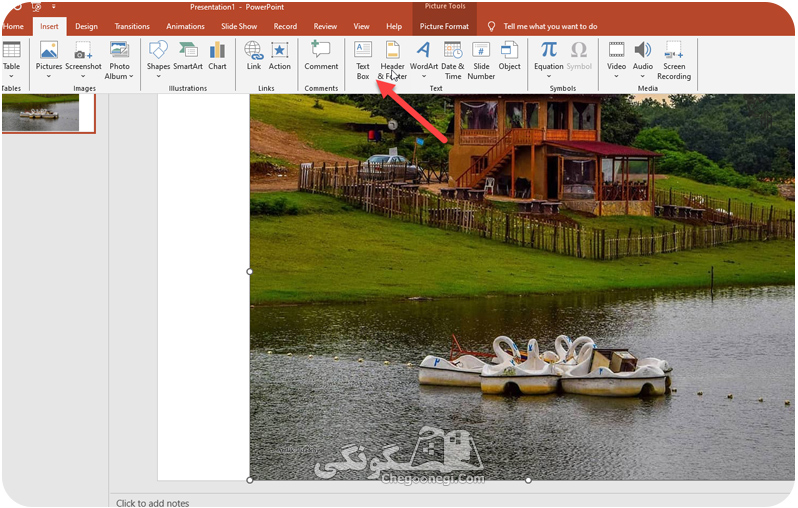Open the Record tab
798x508 pixels.
pyautogui.click(x=285, y=26)
